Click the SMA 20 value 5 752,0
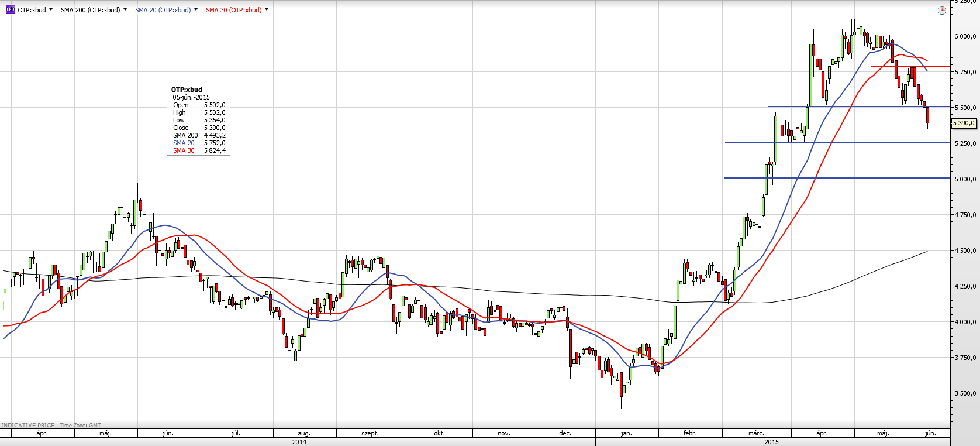980x446 pixels. pos(215,143)
